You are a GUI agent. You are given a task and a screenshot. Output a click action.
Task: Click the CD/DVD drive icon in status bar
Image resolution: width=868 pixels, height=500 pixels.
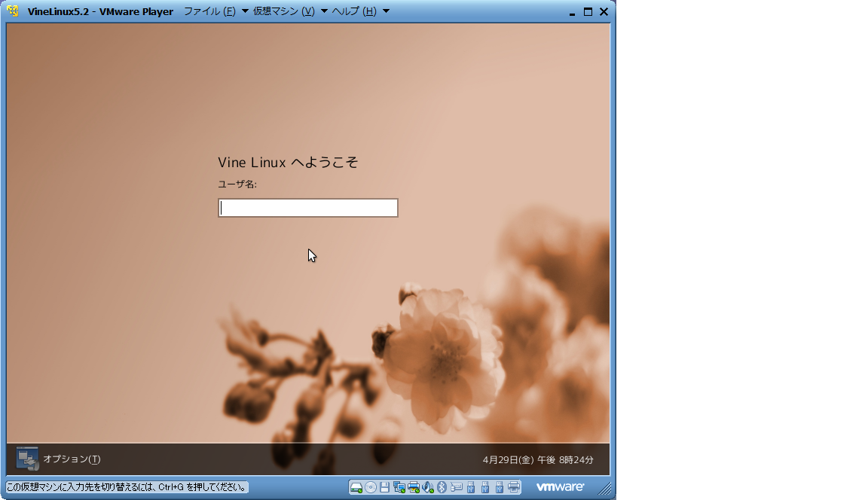[x=371, y=487]
